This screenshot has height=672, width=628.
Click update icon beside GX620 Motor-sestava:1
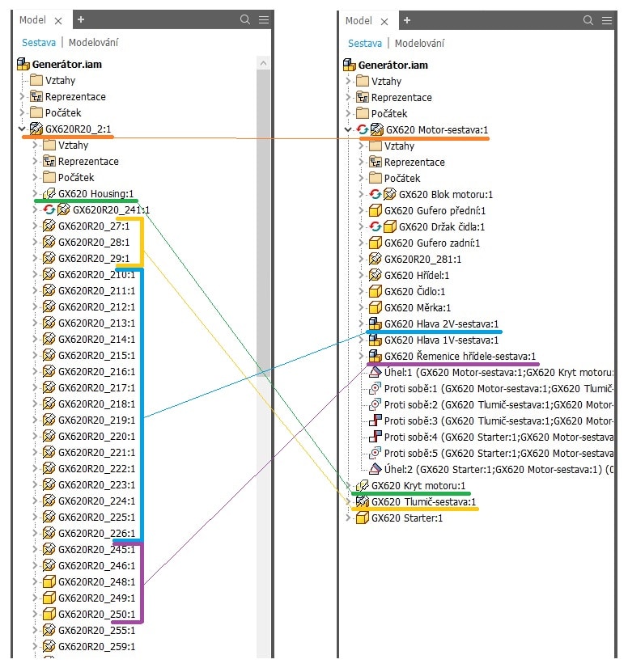(362, 129)
